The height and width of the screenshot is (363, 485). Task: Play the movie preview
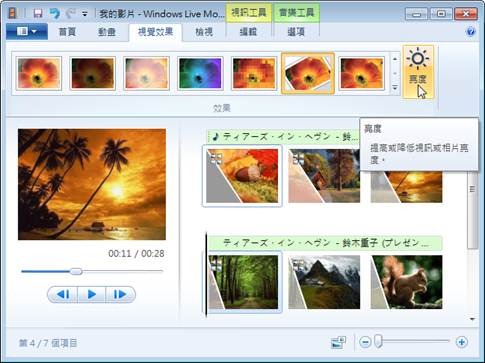[x=92, y=294]
